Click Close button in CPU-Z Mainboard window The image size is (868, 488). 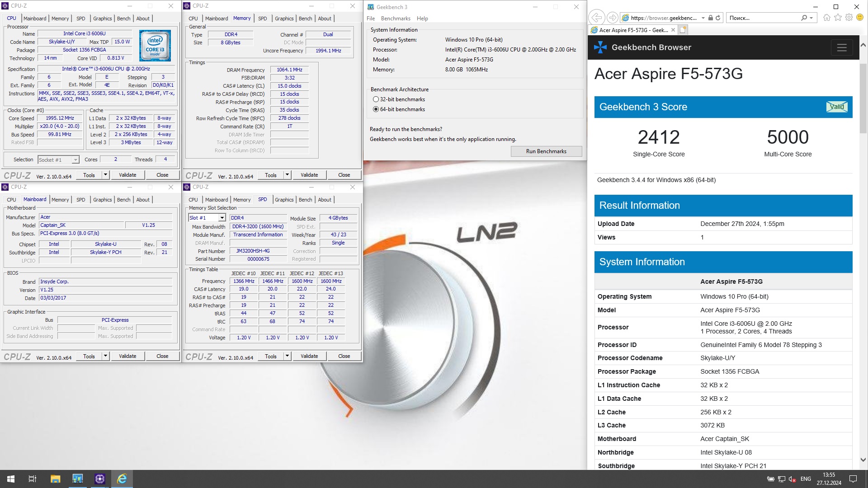pyautogui.click(x=162, y=356)
